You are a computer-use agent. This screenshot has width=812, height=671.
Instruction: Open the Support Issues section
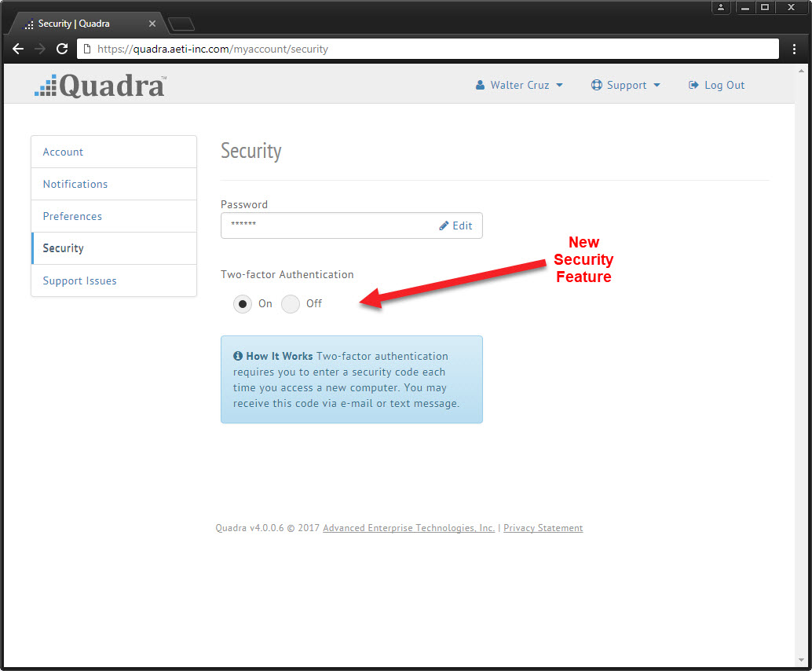coord(114,280)
